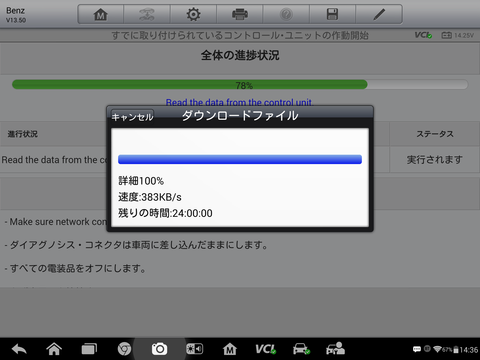Launch Chrome browser from bottom bar
The width and height of the screenshot is (480, 360).
click(x=124, y=349)
